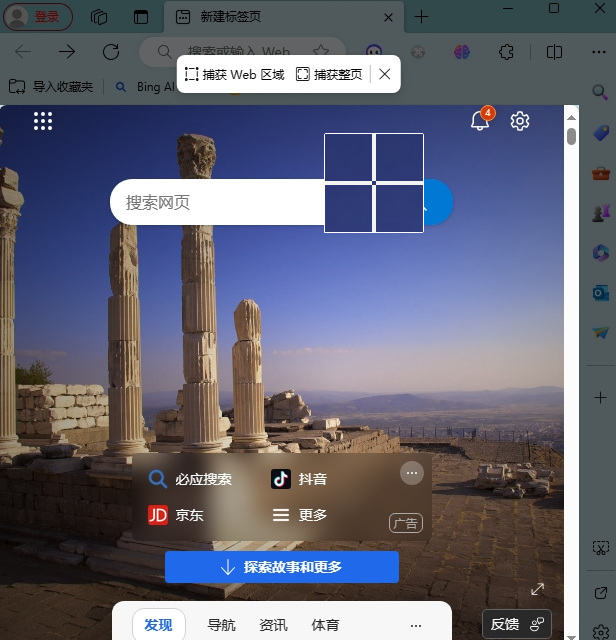The image size is (616, 640).
Task: Open the notifications bell with badge 4
Action: click(482, 119)
